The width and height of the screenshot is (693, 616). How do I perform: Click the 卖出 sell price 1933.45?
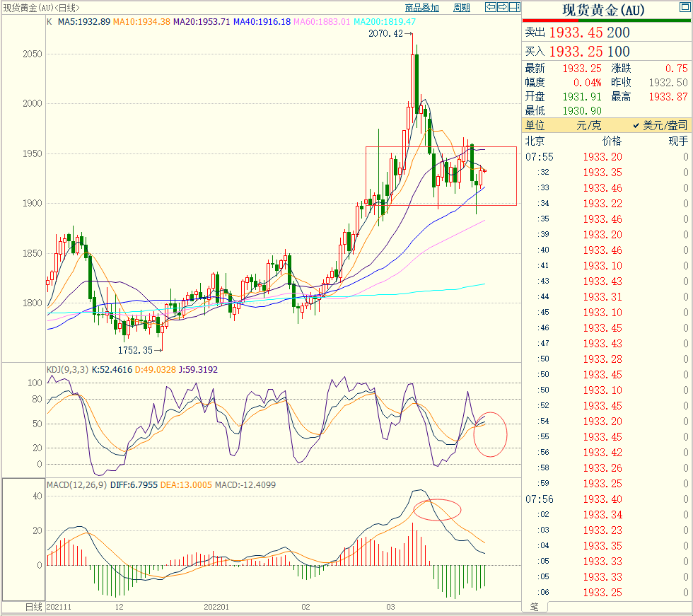(x=576, y=33)
